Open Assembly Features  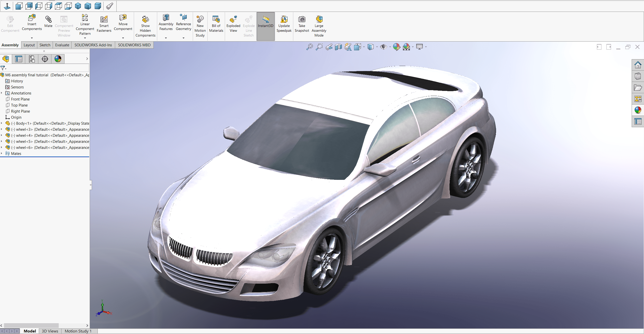(166, 23)
